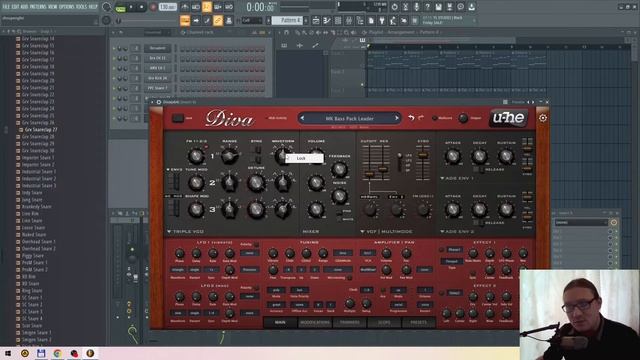The height and width of the screenshot is (360, 640).
Task: Select Grv Snareclap 27 in browser
Action: coord(41,129)
